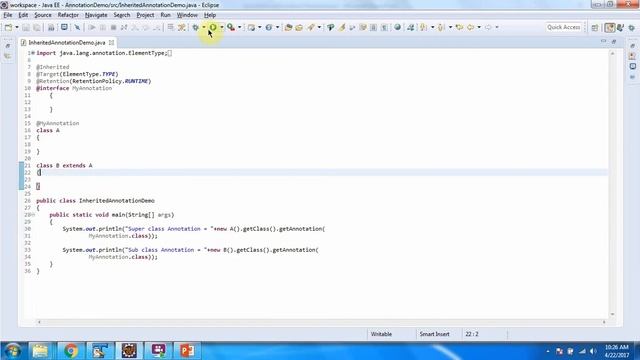
Task: Click the Save icon in toolbar
Action: point(26,27)
